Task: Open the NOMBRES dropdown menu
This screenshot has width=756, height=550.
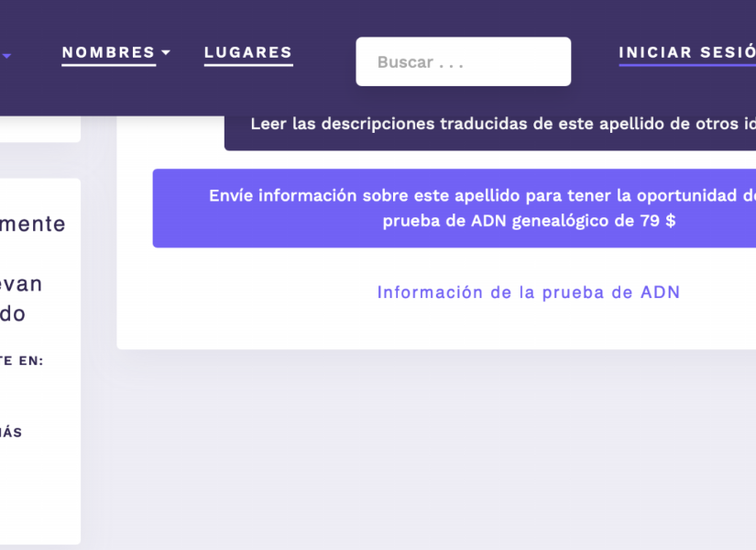Action: pos(110,53)
